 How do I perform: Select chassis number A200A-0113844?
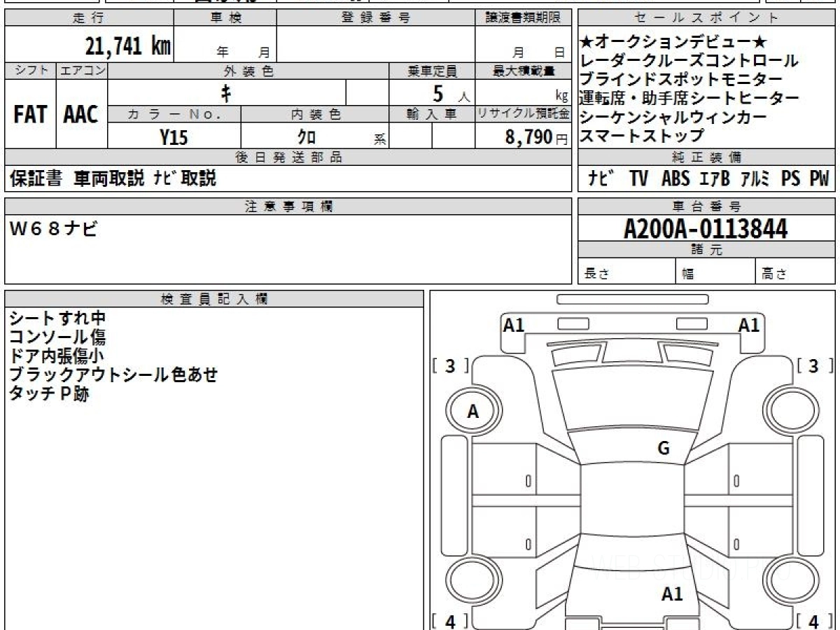706,229
